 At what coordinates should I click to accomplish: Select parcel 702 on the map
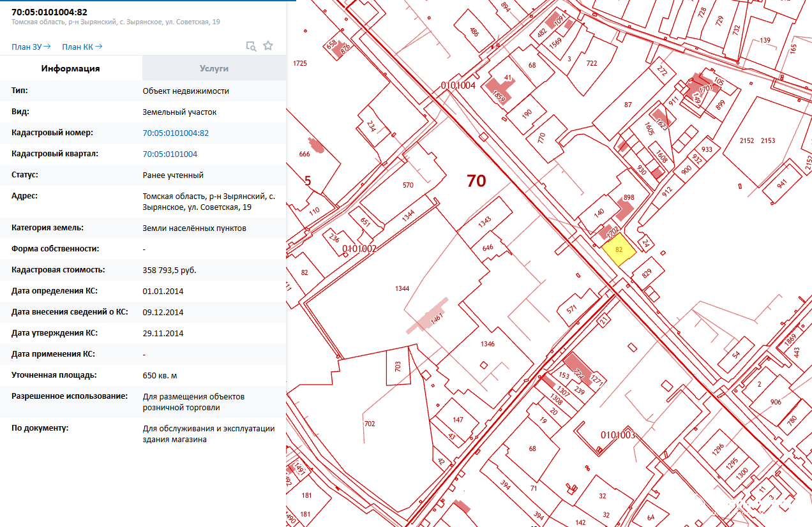369,424
